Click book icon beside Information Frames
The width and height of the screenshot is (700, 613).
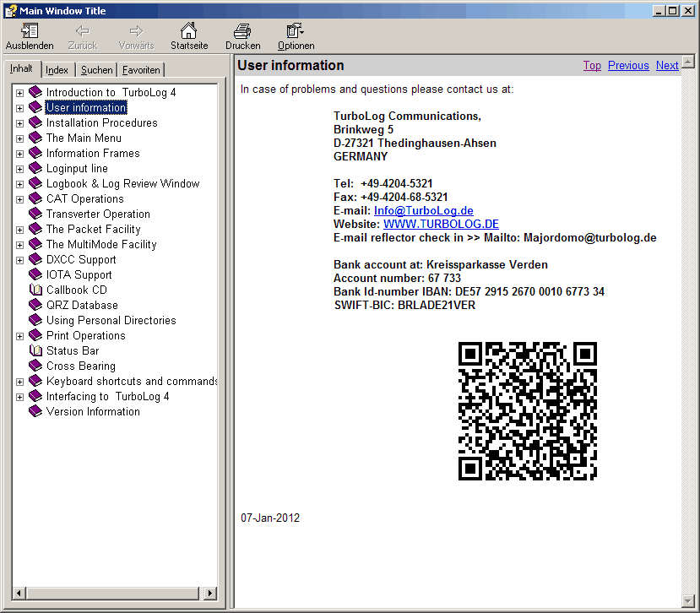pos(35,153)
